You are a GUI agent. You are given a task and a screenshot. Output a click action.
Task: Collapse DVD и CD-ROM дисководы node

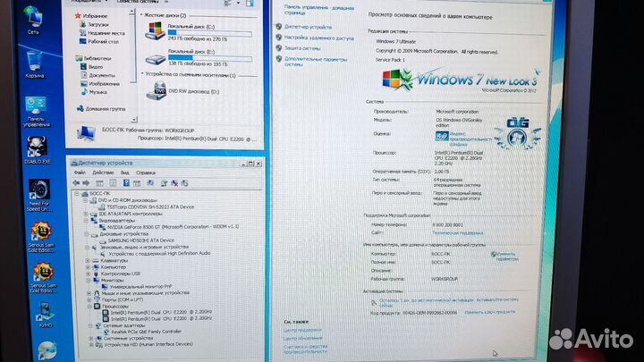coord(86,200)
